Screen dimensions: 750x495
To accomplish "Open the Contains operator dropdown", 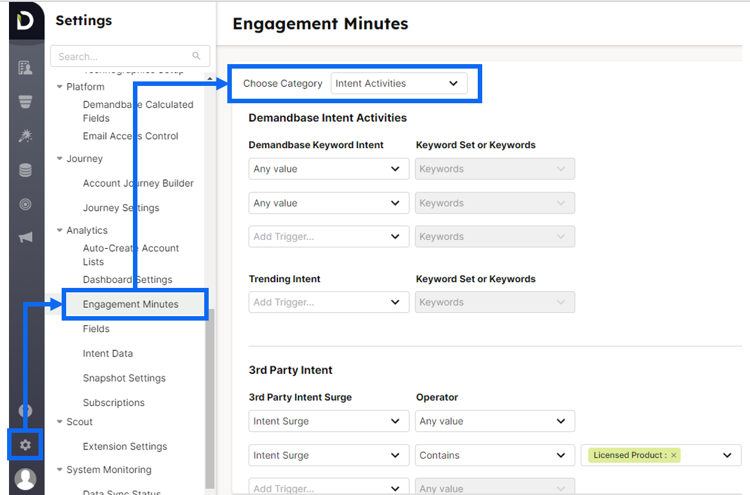I will click(x=495, y=455).
